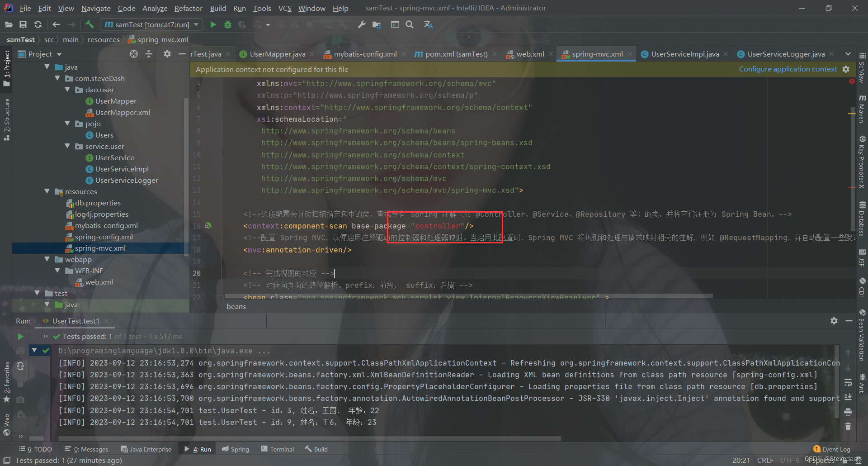Run samTest with the green Run button
868x466 pixels.
[213, 24]
